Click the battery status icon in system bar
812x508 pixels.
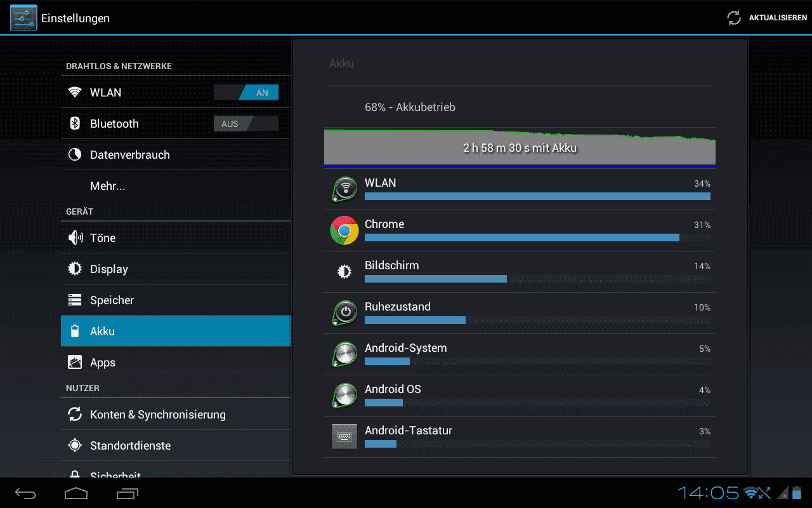[x=797, y=493]
